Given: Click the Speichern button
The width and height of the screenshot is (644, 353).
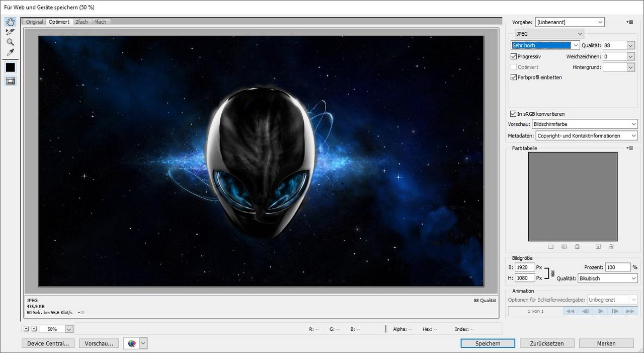Looking at the screenshot, I should (x=488, y=343).
